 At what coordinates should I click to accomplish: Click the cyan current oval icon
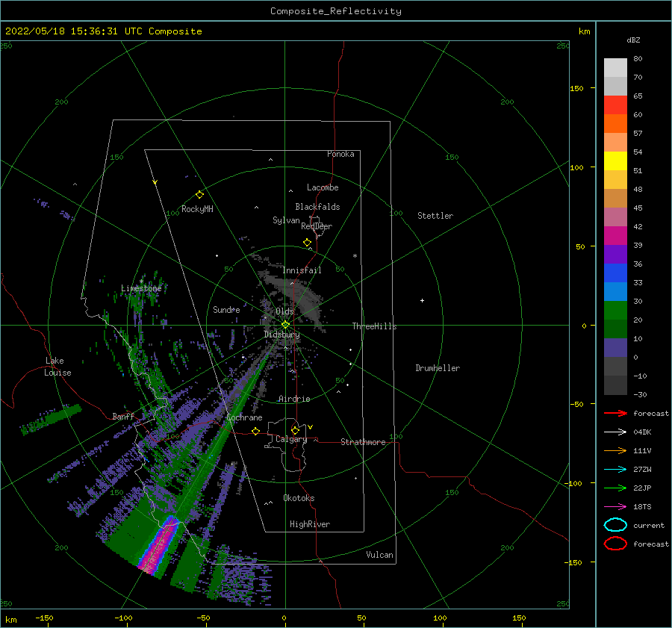click(615, 525)
